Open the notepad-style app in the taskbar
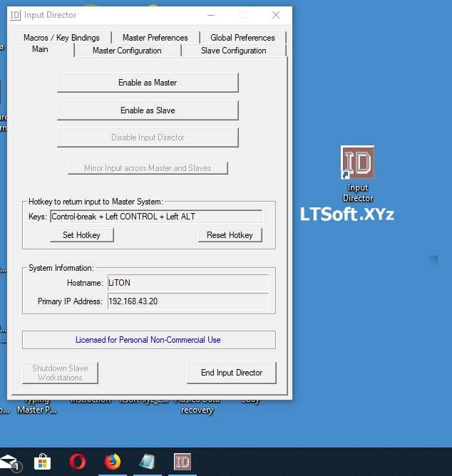 click(x=148, y=462)
